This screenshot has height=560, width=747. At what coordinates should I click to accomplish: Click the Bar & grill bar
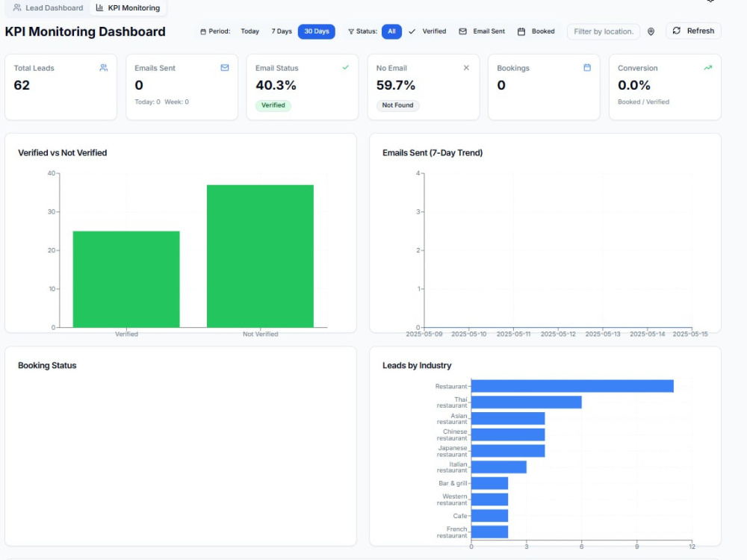click(490, 483)
